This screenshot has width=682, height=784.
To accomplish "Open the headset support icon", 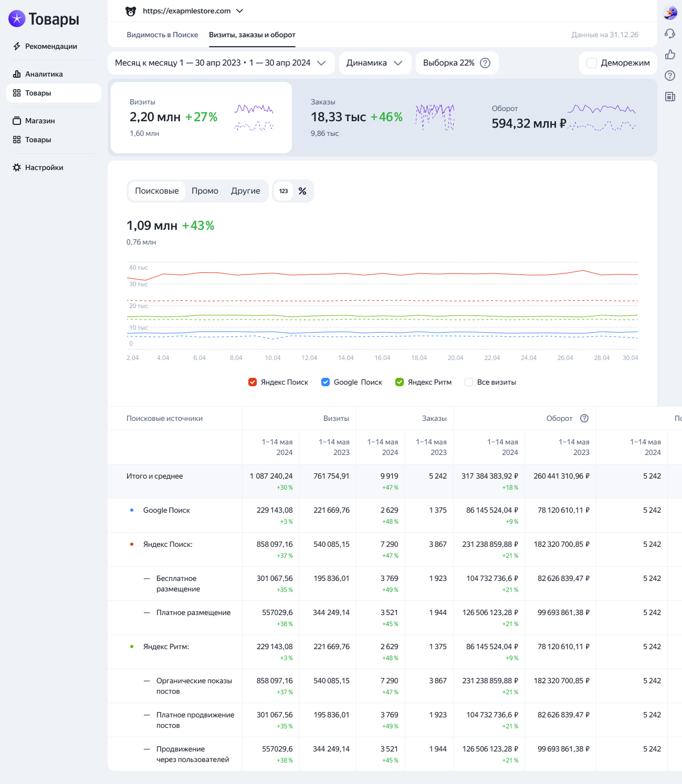I will click(x=670, y=34).
